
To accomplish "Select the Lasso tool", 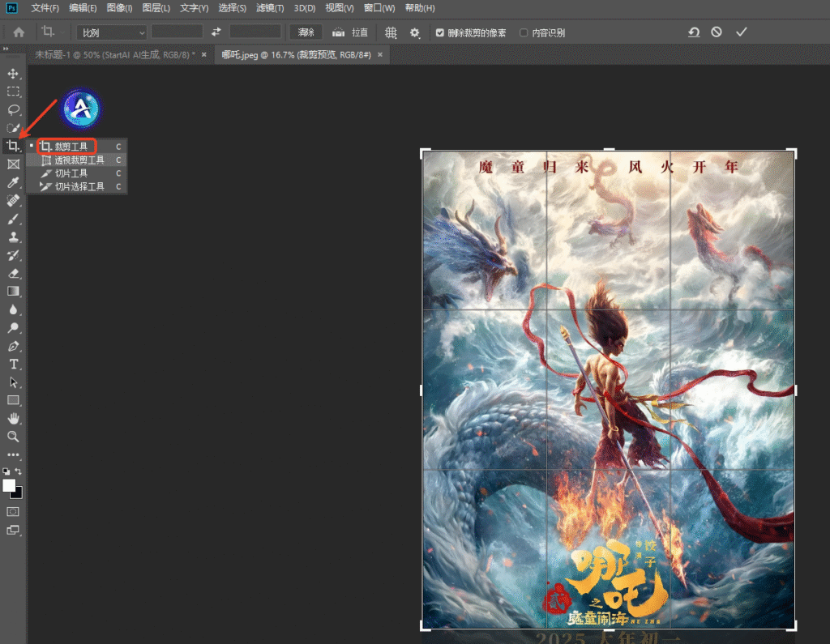I will tap(13, 109).
